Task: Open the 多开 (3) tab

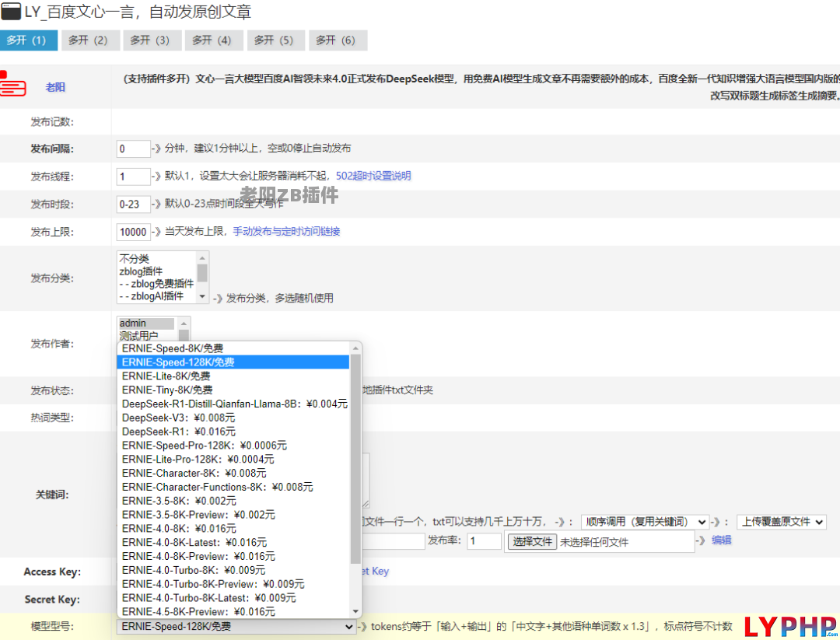Action: (x=152, y=40)
